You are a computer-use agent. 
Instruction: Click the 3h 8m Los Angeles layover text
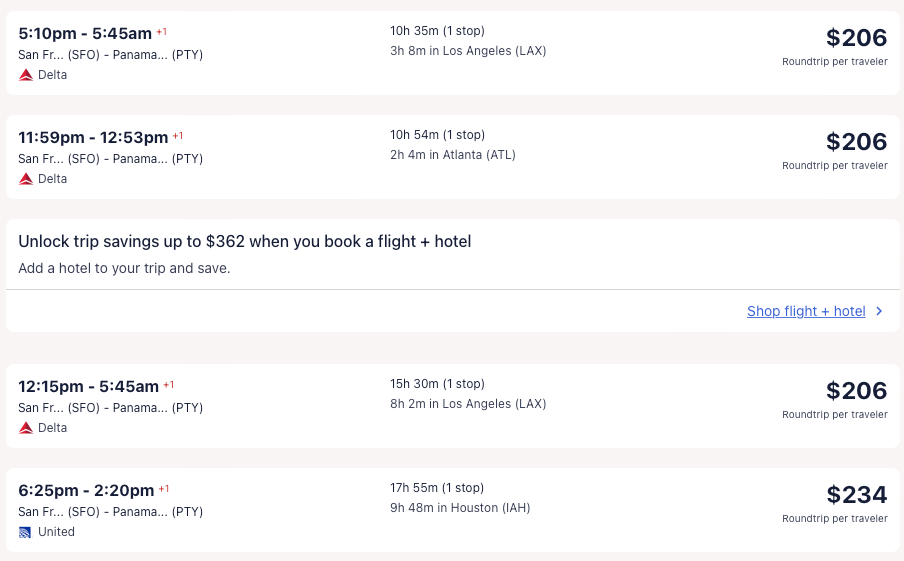468,51
